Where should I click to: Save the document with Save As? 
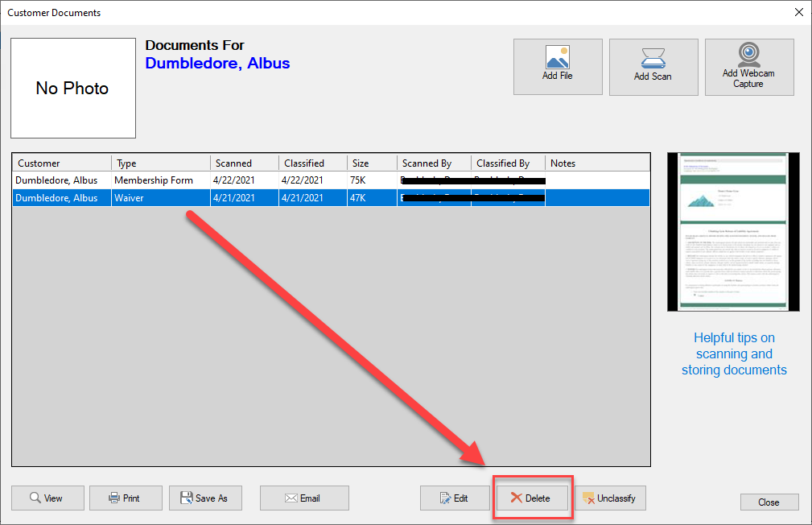[204, 498]
